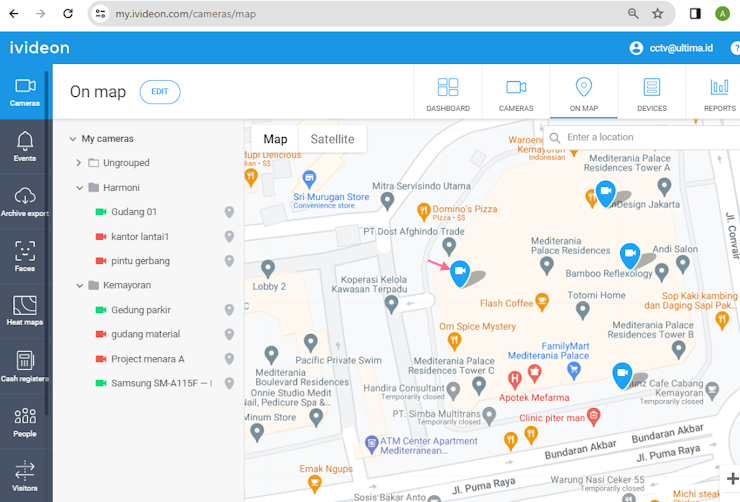Screen dimensions: 740x502
Task: Switch to the Devices tab
Action: point(652,93)
